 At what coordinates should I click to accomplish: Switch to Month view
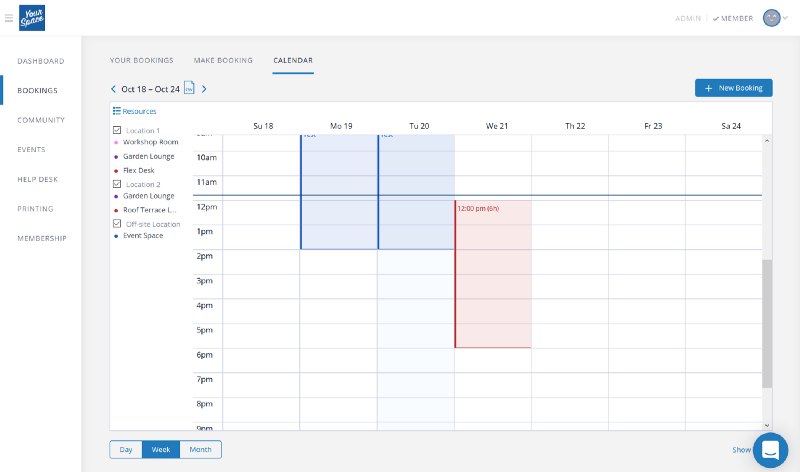tap(200, 450)
